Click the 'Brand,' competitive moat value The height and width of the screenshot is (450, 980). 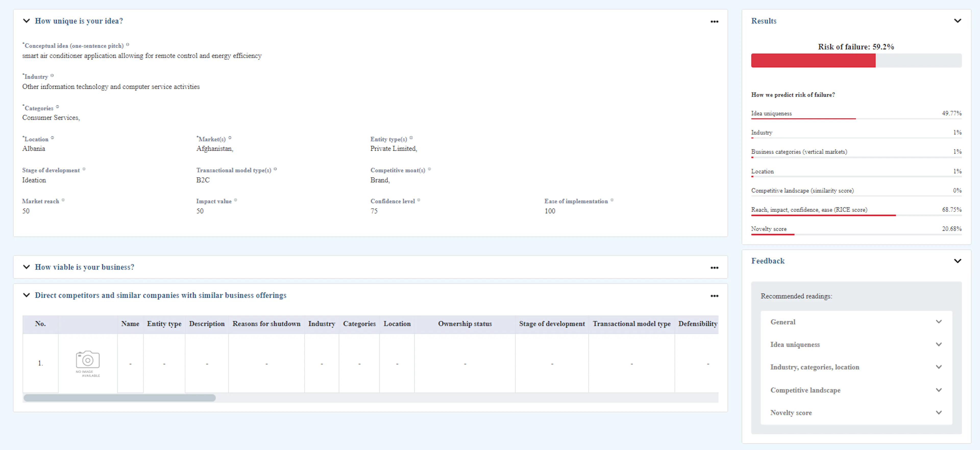pyautogui.click(x=380, y=180)
